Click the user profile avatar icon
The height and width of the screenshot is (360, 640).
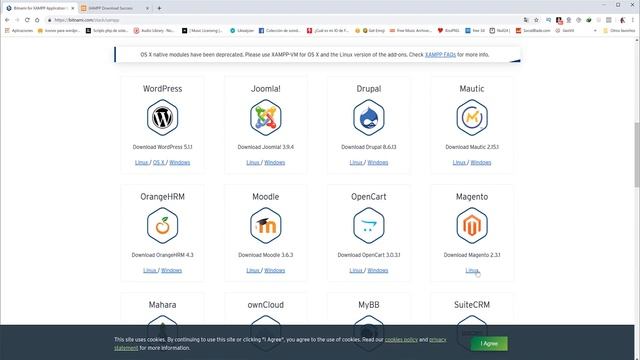622,20
